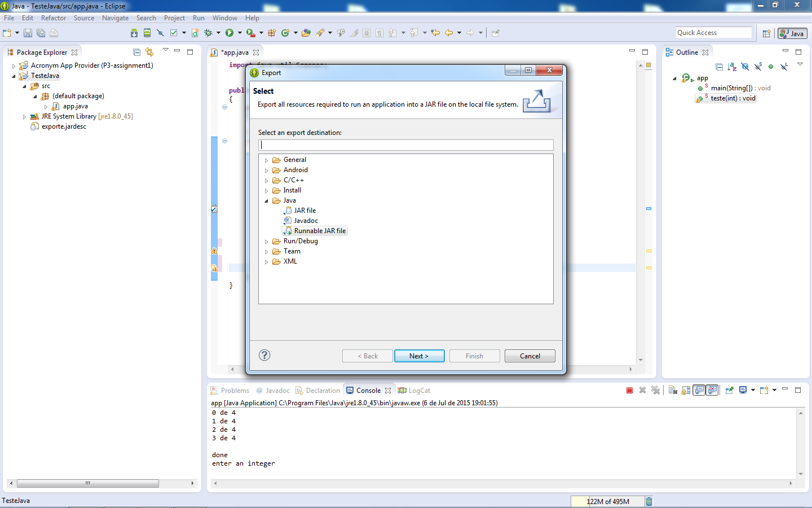Toggle Hide Non-Public Members green dot in Outline
Viewport: 812px width, 508px height.
point(771,67)
